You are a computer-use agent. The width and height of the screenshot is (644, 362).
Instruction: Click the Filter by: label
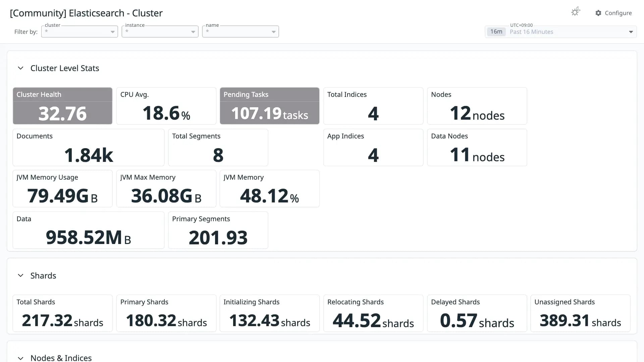pyautogui.click(x=26, y=32)
